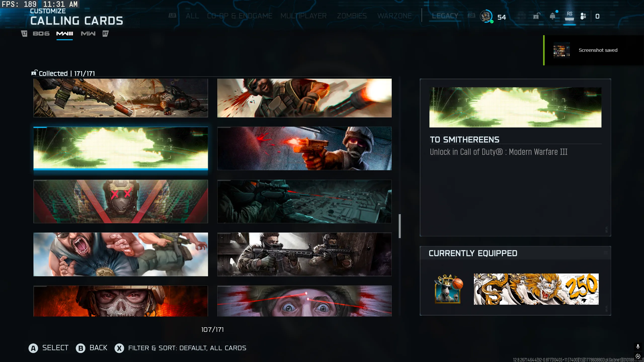Select the green explosion To Smithereens card
The width and height of the screenshot is (644, 362).
coord(121,148)
